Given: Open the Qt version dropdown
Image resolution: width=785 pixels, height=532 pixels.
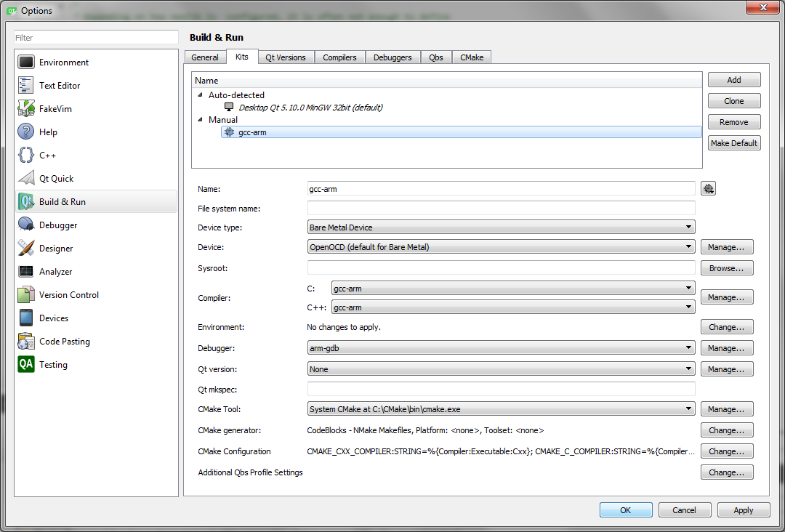Looking at the screenshot, I should (688, 368).
